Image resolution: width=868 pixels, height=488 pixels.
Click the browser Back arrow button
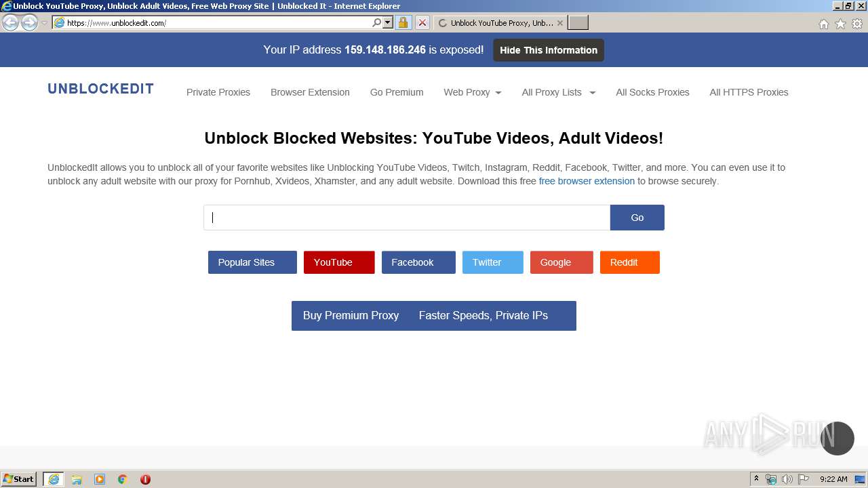11,22
